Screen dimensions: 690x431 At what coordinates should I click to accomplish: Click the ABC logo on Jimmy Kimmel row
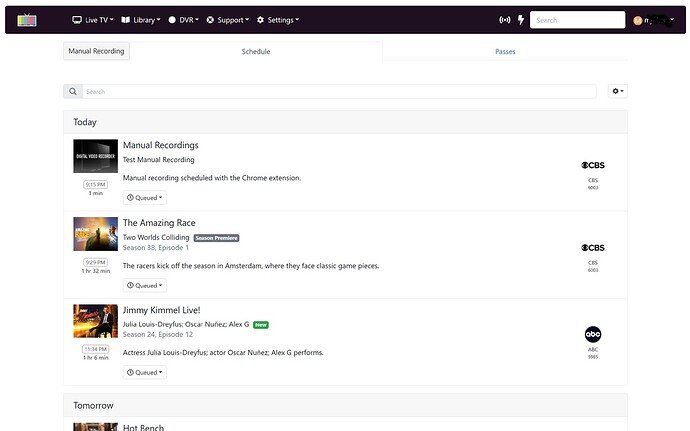coord(593,334)
